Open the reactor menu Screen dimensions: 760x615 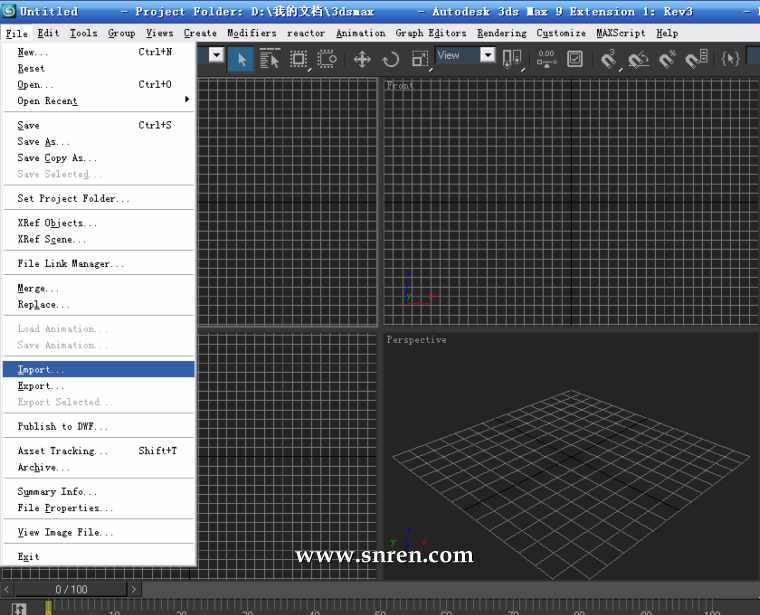[x=306, y=33]
